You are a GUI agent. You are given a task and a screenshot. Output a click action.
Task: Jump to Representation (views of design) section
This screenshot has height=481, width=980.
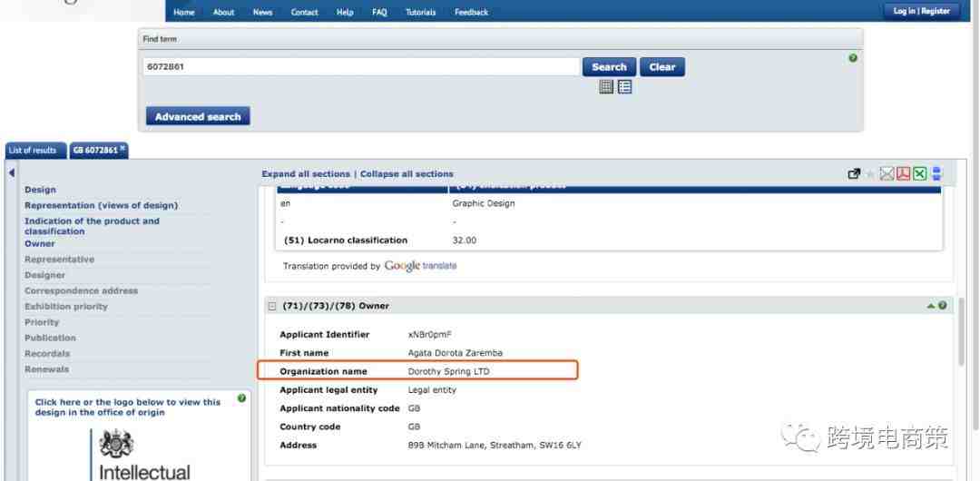(x=102, y=205)
